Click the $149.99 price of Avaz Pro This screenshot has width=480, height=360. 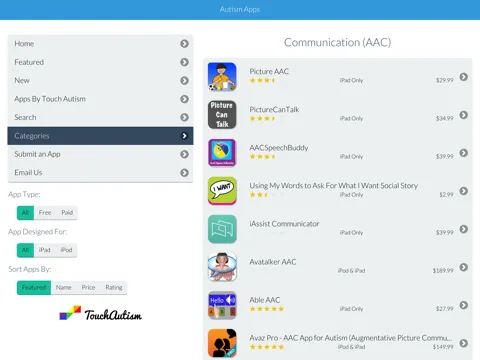(x=443, y=347)
